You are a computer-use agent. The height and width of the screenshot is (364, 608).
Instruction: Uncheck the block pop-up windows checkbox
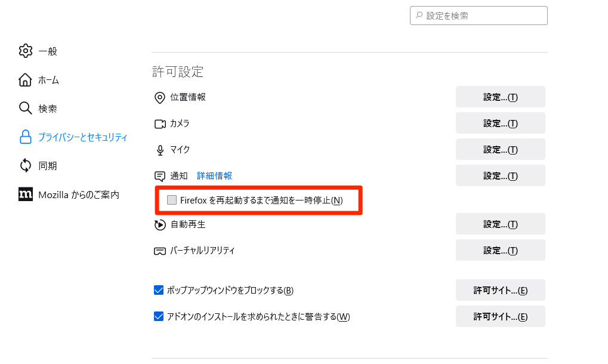click(x=159, y=291)
